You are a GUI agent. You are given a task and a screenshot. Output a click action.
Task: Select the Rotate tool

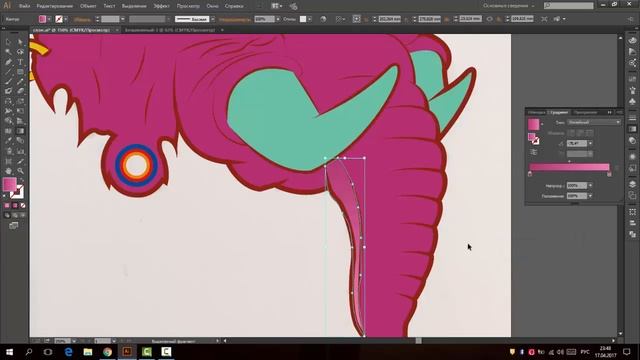coord(8,101)
